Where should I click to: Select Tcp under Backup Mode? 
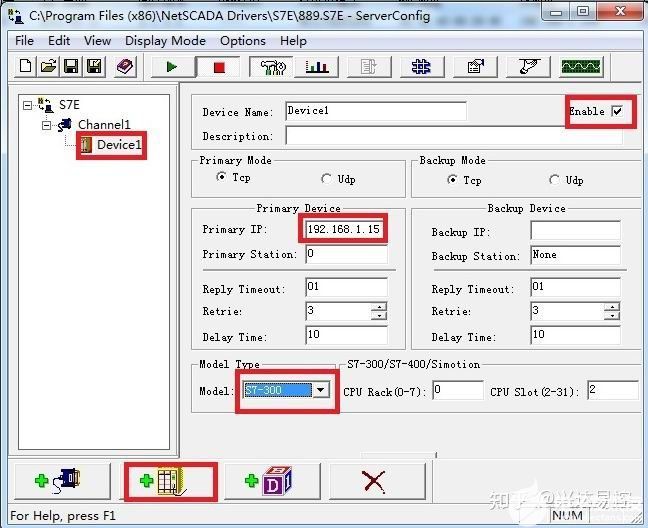[452, 180]
